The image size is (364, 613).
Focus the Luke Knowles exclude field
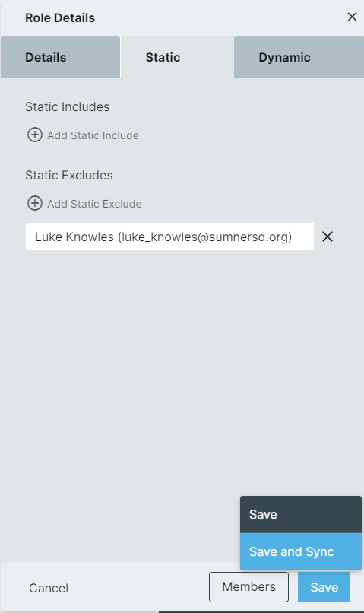click(x=169, y=237)
